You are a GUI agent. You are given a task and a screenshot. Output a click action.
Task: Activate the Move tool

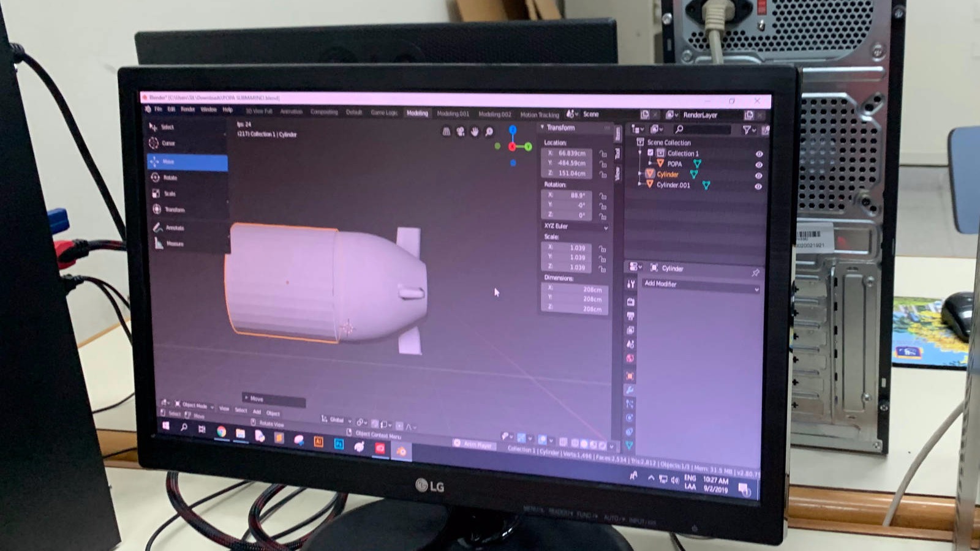[187, 162]
